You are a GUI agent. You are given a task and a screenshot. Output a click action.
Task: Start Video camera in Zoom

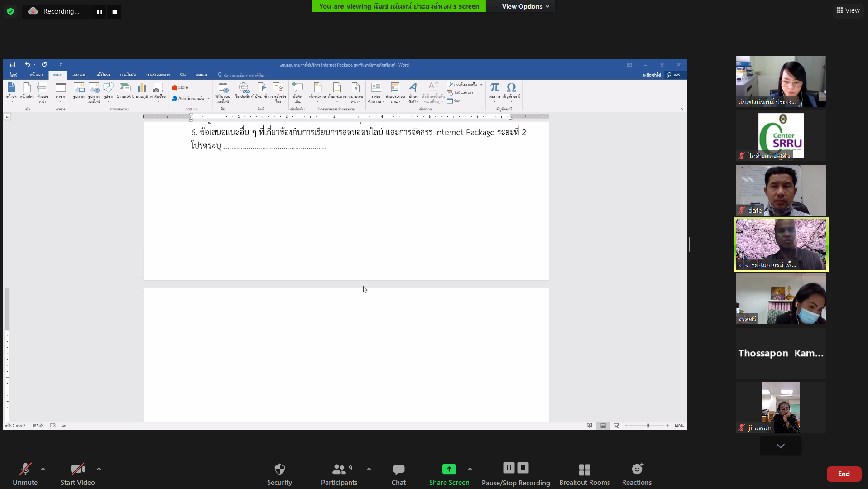pos(78,474)
